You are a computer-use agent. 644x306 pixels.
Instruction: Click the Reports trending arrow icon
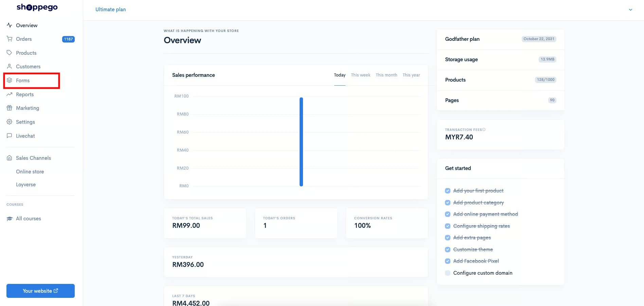tap(10, 94)
